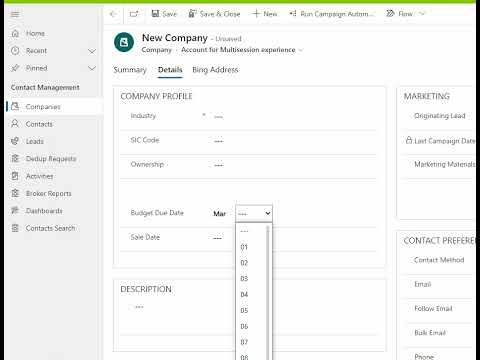Expand the Recent chevron
480x360 pixels.
pos(92,51)
